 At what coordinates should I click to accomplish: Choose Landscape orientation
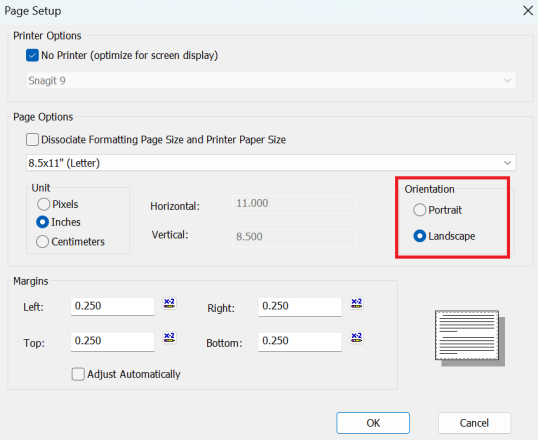[x=419, y=236]
